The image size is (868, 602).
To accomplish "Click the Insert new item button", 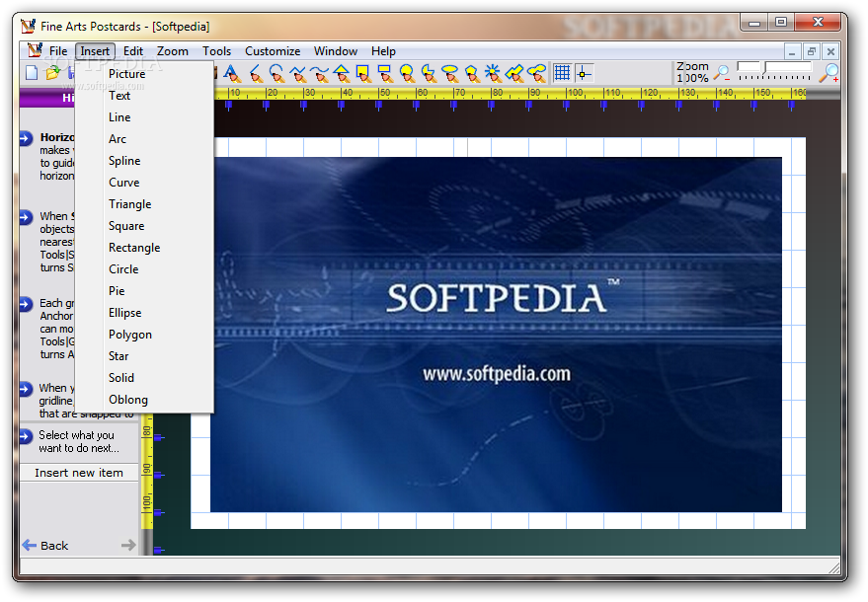I will pyautogui.click(x=79, y=473).
